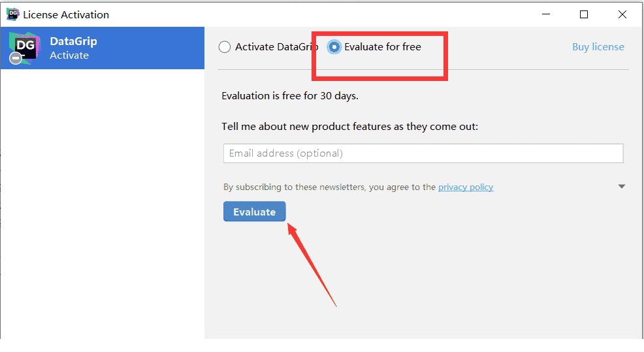Select the Evaluate for free radio button

pyautogui.click(x=334, y=47)
